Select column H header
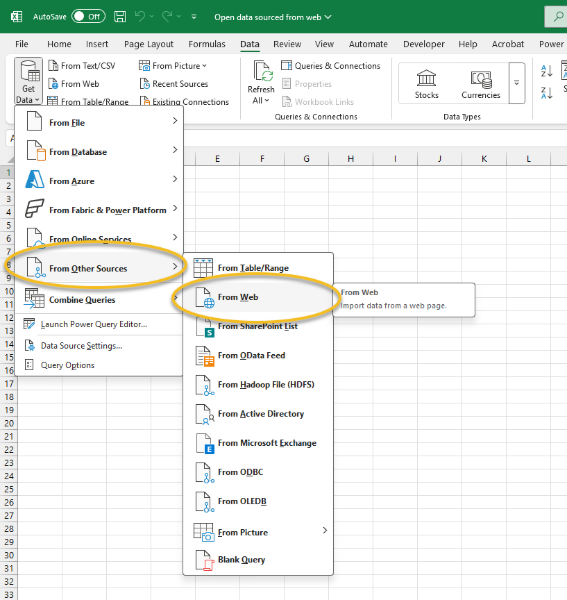 [350, 159]
